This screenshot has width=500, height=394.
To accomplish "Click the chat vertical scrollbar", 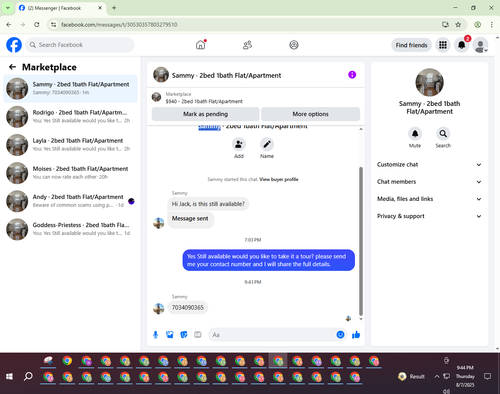I will coord(361,241).
